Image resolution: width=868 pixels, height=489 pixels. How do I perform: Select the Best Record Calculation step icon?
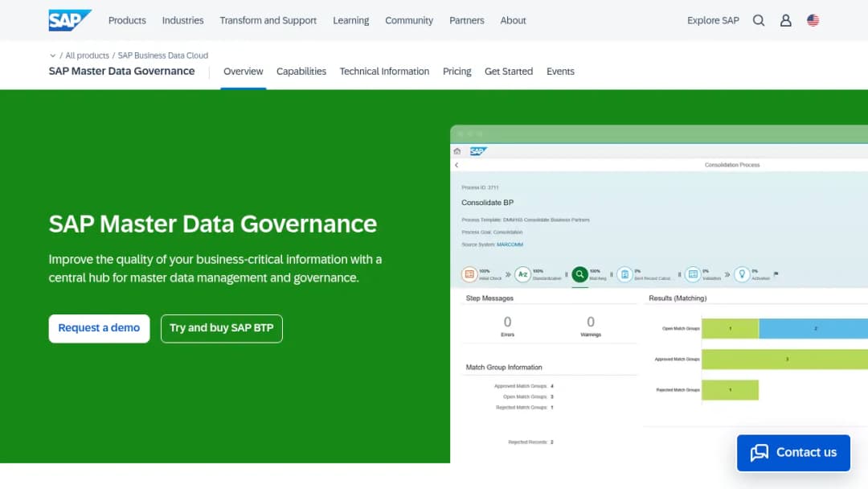pyautogui.click(x=624, y=274)
